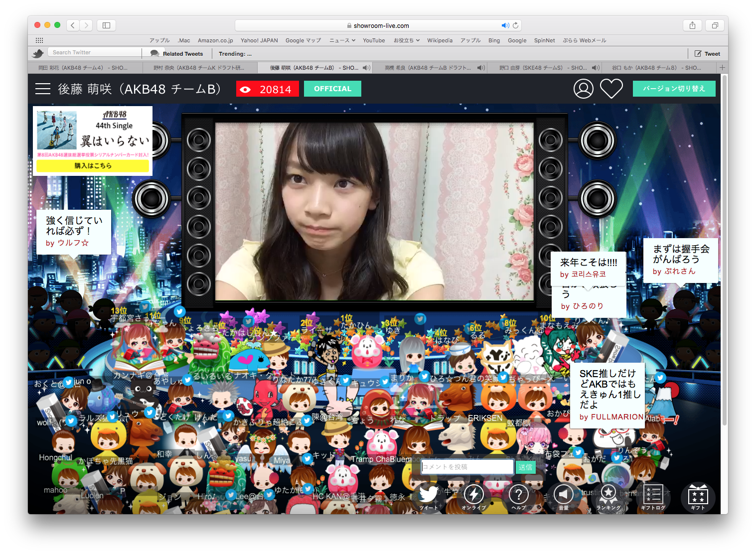Click the Trending label in toolbar
The height and width of the screenshot is (554, 756).
235,53
